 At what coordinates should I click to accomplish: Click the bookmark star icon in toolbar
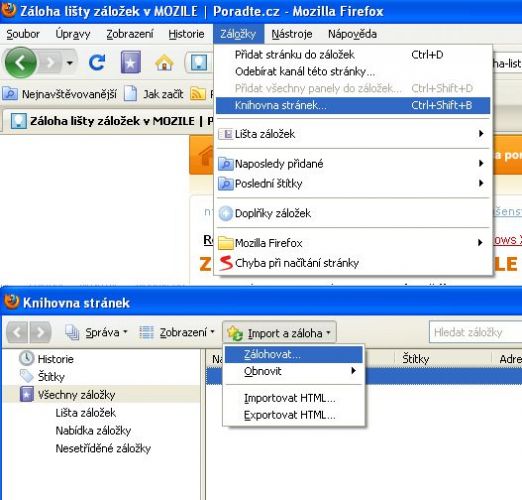click(x=131, y=62)
